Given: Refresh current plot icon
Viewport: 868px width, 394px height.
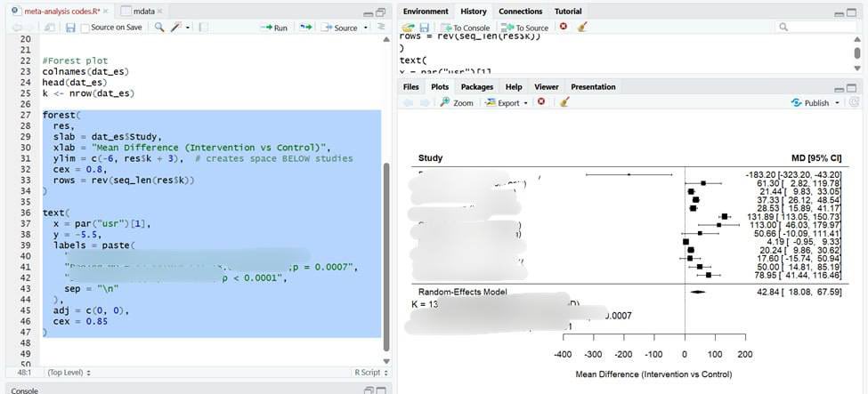Looking at the screenshot, I should [x=854, y=102].
